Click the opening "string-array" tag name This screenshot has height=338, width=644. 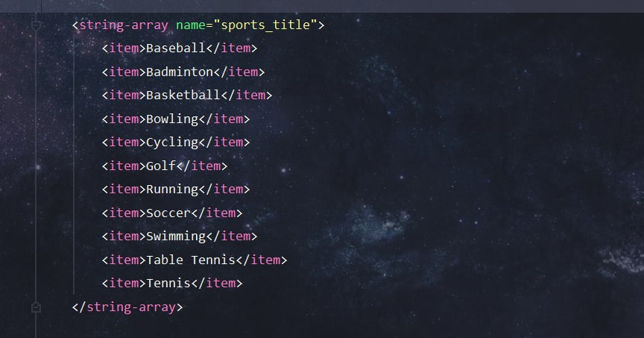point(124,25)
